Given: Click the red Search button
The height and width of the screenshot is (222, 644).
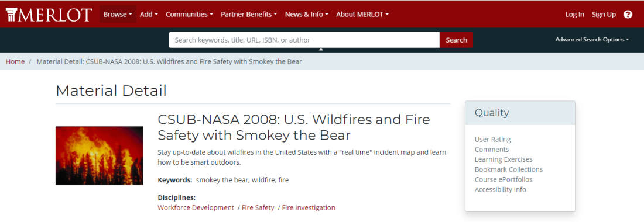Looking at the screenshot, I should [x=456, y=40].
